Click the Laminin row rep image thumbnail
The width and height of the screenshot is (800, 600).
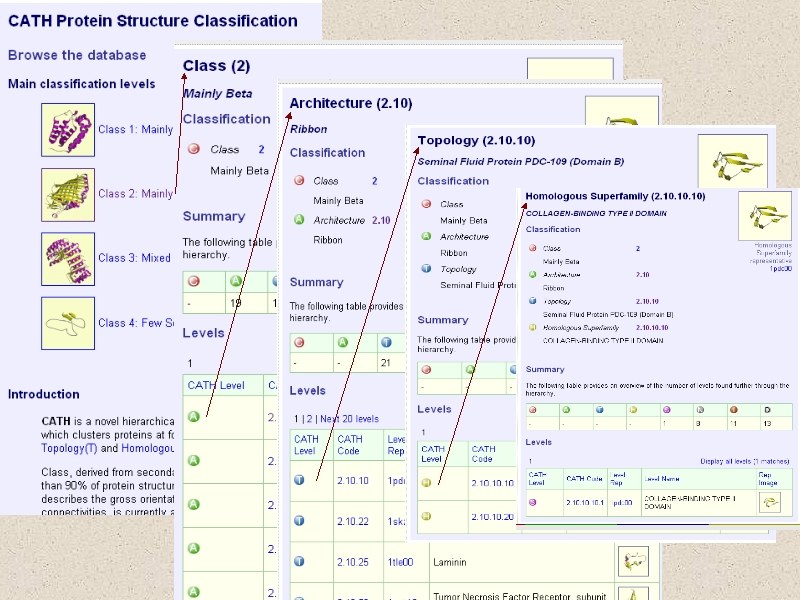click(x=633, y=561)
